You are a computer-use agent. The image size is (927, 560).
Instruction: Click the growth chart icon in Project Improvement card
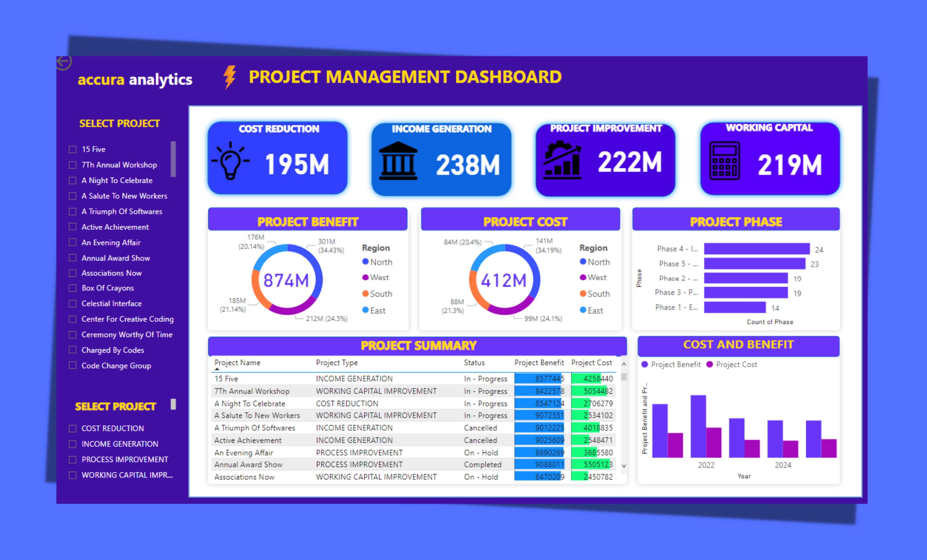pyautogui.click(x=562, y=159)
